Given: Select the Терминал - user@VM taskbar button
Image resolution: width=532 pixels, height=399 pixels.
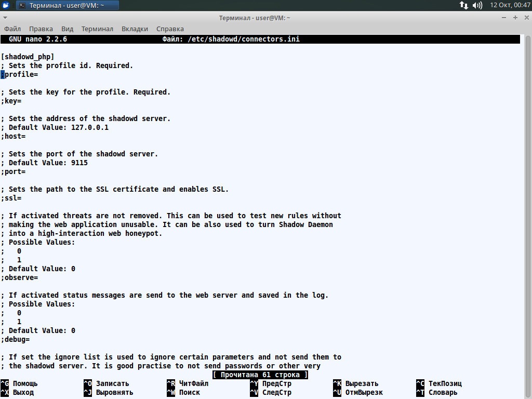Looking at the screenshot, I should pos(68,5).
